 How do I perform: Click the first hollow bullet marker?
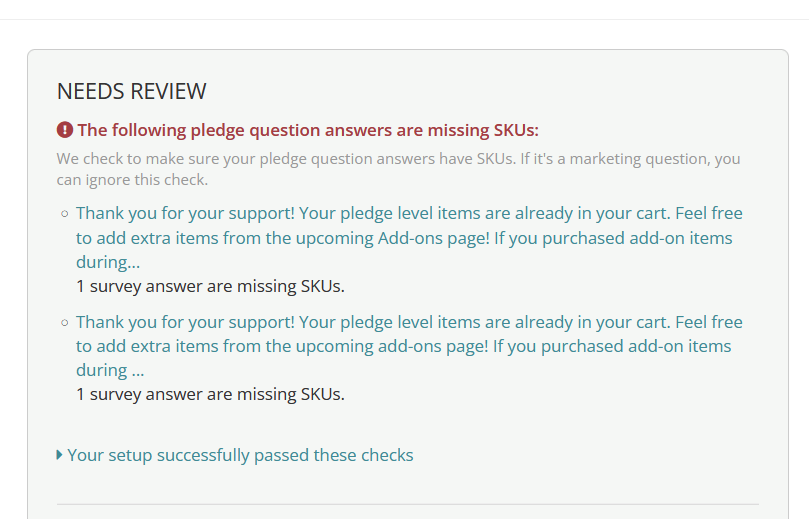click(64, 214)
